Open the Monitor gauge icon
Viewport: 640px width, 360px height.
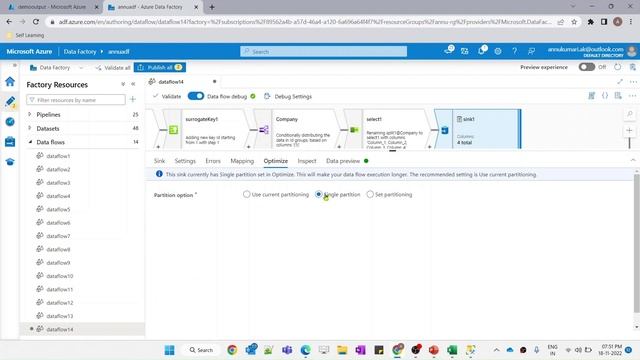click(x=10, y=122)
